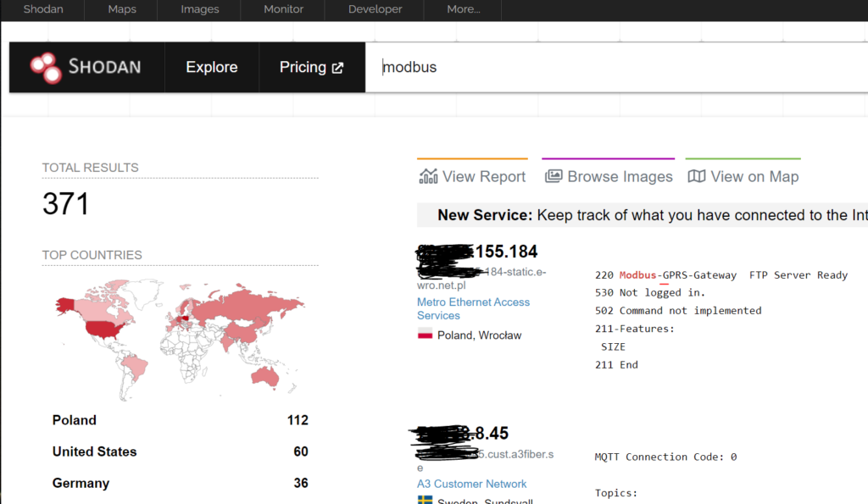Click the TOP COUNTRIES heading
Screen dimensions: 868x504
tap(92, 255)
